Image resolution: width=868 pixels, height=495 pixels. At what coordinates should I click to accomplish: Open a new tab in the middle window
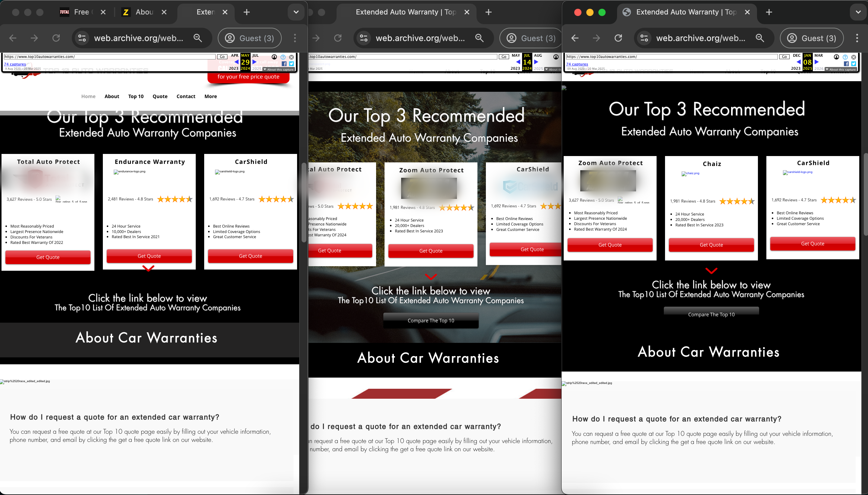tap(489, 12)
